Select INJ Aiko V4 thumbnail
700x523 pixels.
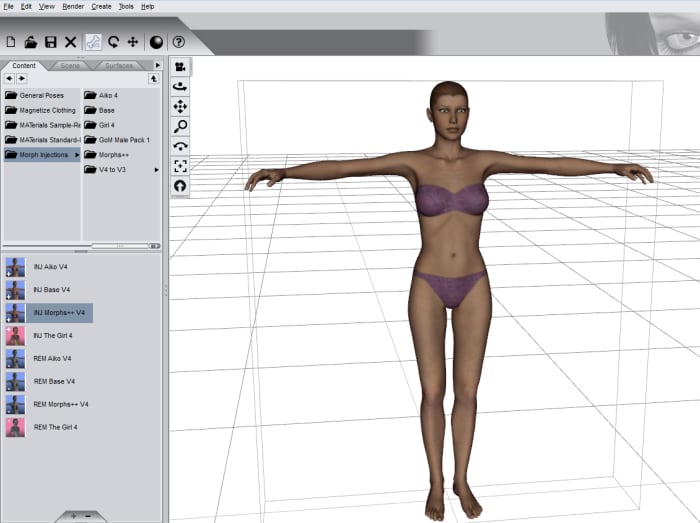click(x=15, y=267)
